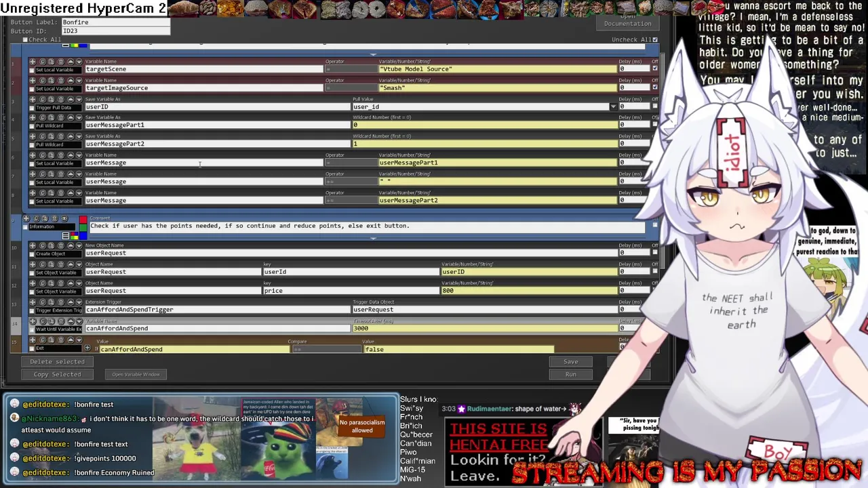Click the move handle on userID pull data row

(x=32, y=100)
